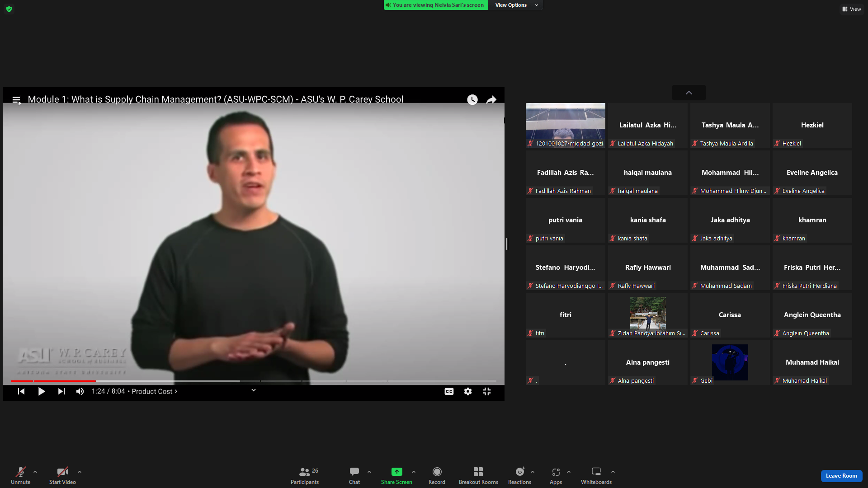The height and width of the screenshot is (488, 868).
Task: Go to the previous video
Action: 21,391
